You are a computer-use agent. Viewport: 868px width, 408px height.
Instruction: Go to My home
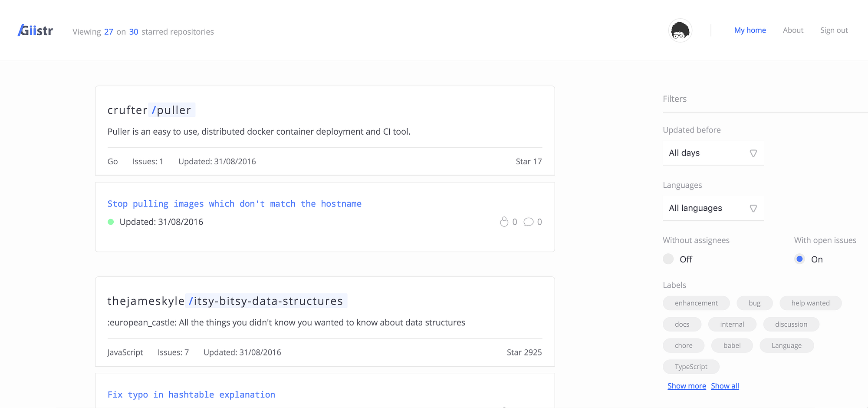(750, 30)
